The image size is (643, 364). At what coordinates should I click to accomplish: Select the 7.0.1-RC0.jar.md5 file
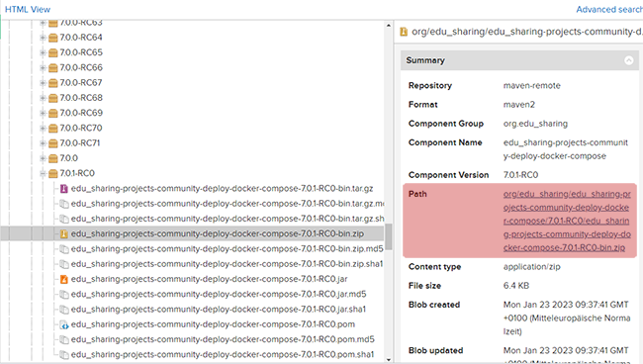219,295
